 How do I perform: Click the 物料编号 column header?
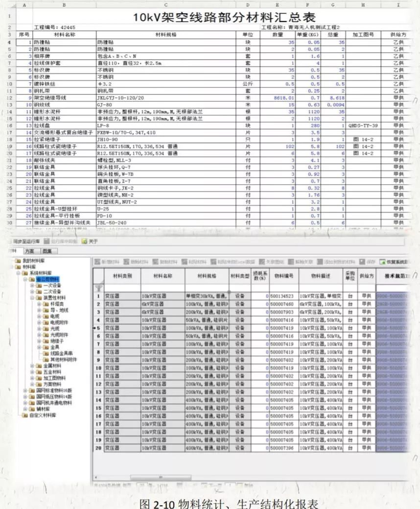pyautogui.click(x=284, y=276)
